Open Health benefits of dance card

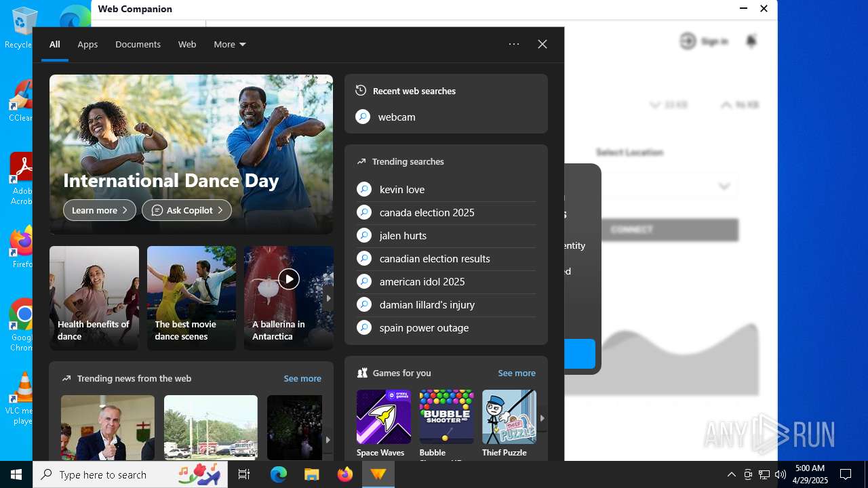tap(94, 298)
